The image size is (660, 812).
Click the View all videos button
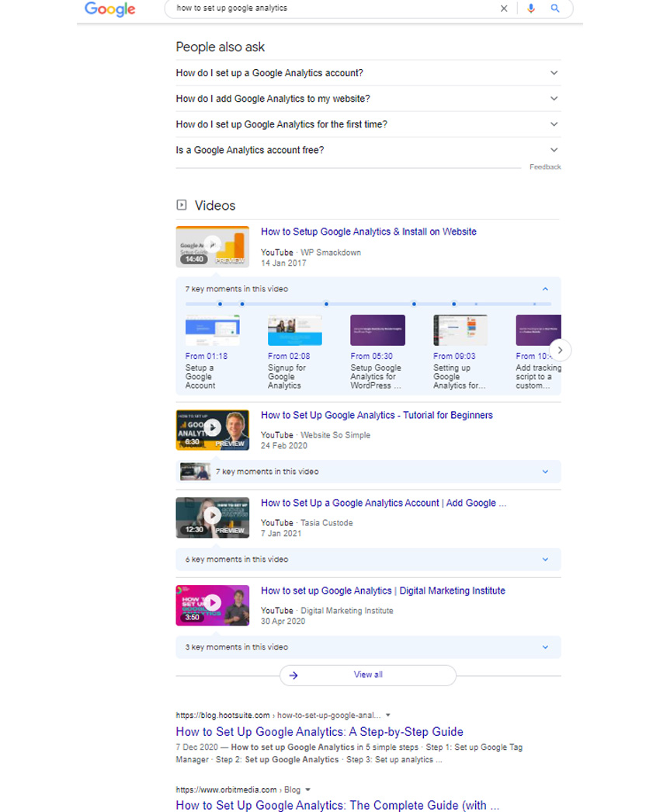tap(367, 674)
